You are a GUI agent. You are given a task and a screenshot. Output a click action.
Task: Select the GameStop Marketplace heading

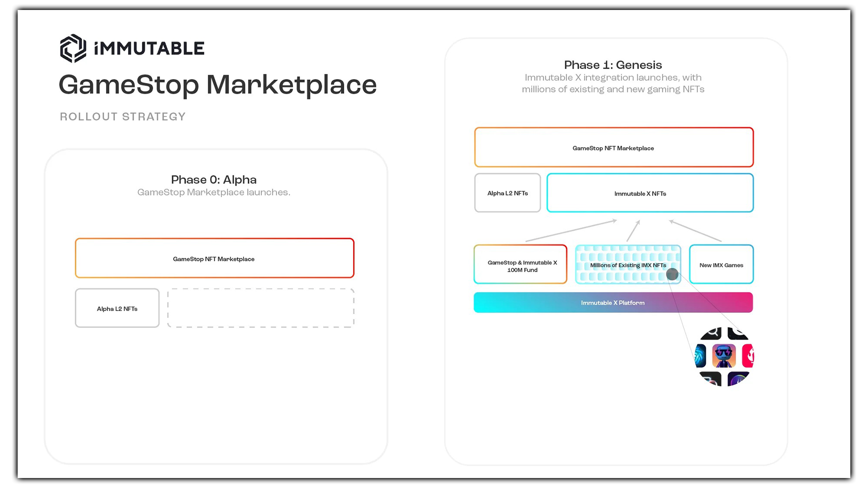click(x=217, y=85)
